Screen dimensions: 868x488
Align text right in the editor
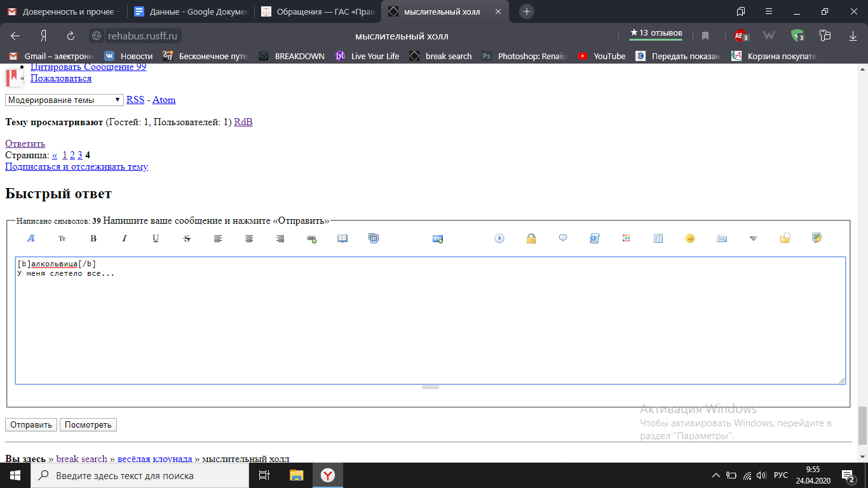click(280, 238)
